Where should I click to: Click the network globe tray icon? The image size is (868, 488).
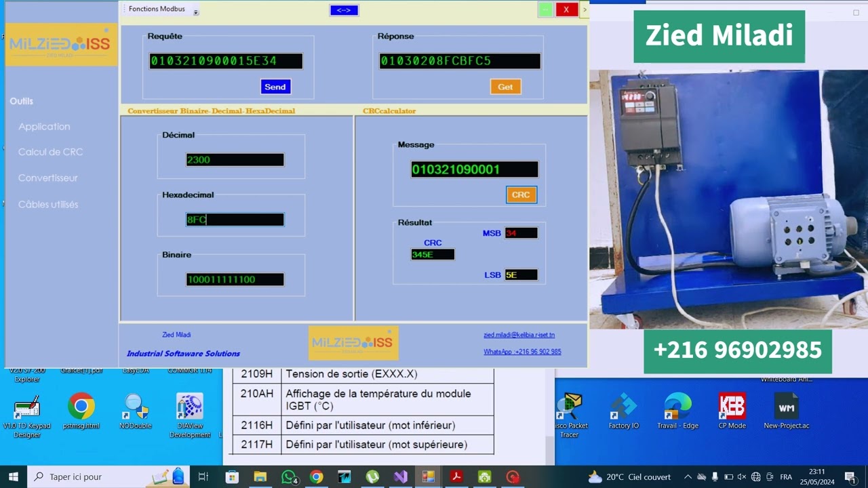[x=756, y=476]
